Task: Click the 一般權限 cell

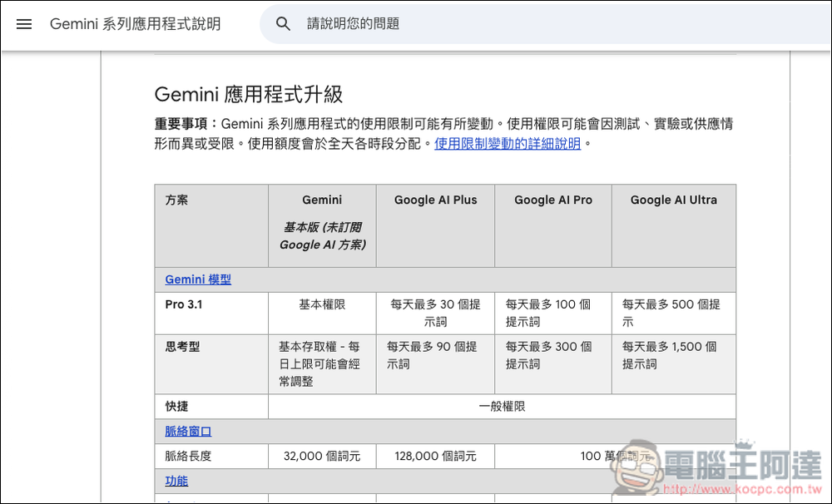Action: [x=502, y=407]
